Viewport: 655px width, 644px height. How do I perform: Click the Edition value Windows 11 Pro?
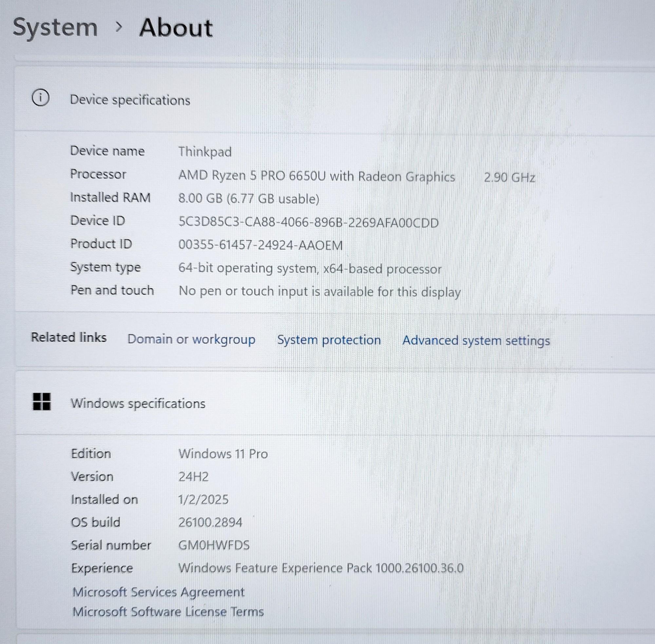click(x=223, y=454)
